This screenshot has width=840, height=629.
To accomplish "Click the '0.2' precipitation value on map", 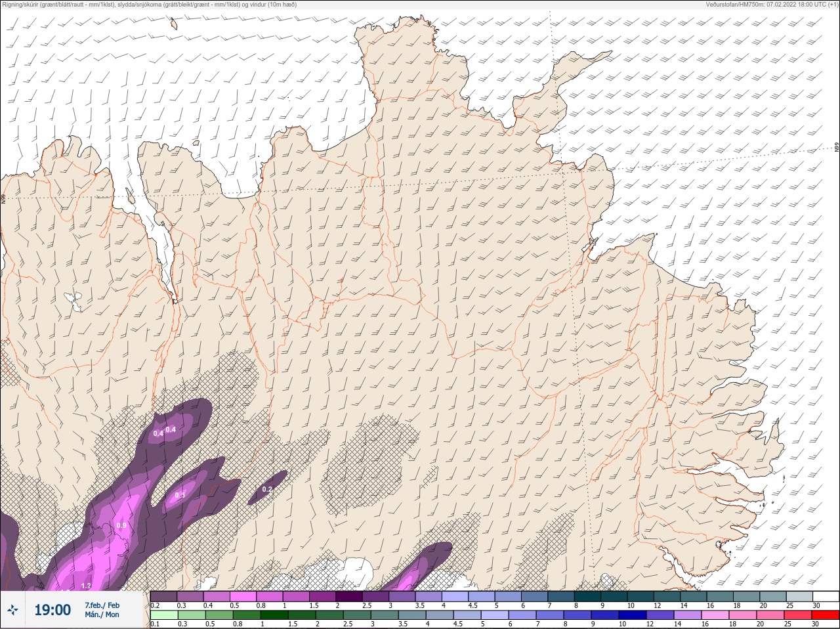I will click(267, 489).
